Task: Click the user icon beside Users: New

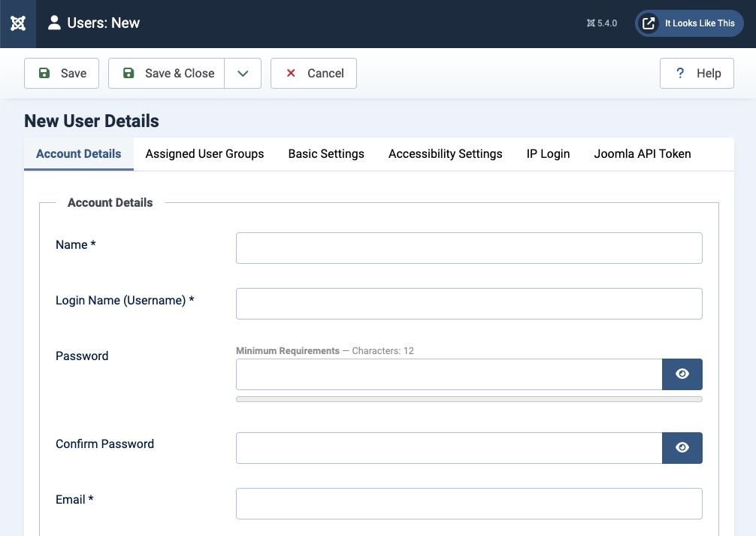Action: 54,23
